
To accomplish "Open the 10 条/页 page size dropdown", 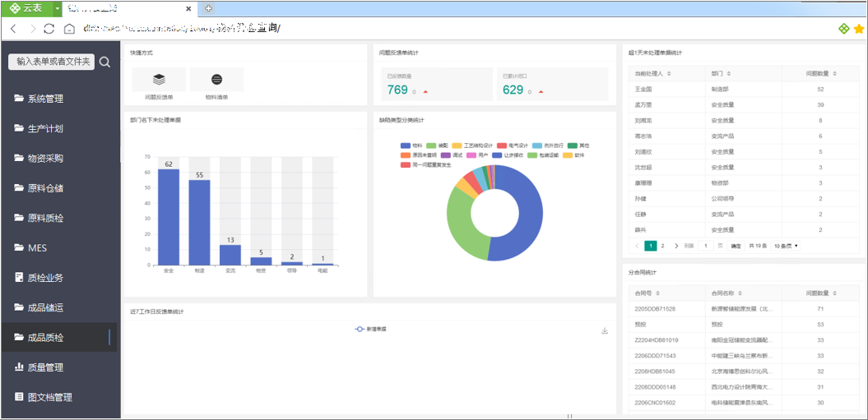I will 786,246.
